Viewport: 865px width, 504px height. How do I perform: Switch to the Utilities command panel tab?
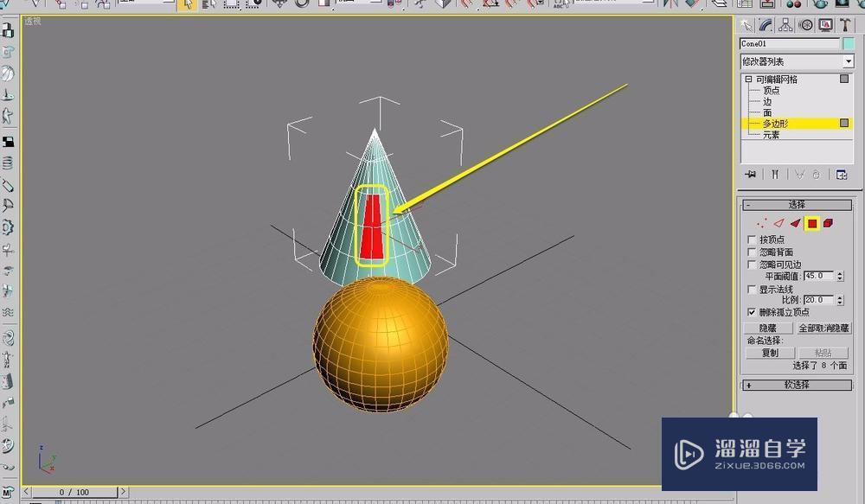point(845,25)
